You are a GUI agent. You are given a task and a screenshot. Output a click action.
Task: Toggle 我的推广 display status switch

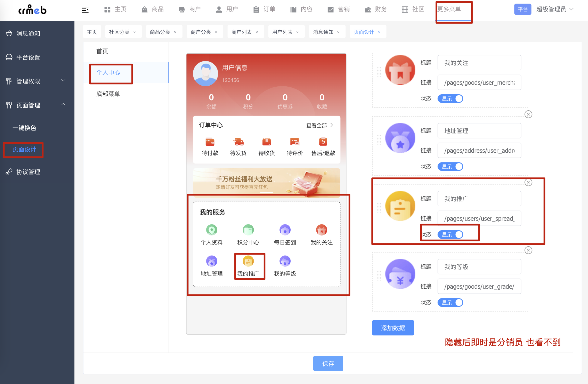click(450, 234)
